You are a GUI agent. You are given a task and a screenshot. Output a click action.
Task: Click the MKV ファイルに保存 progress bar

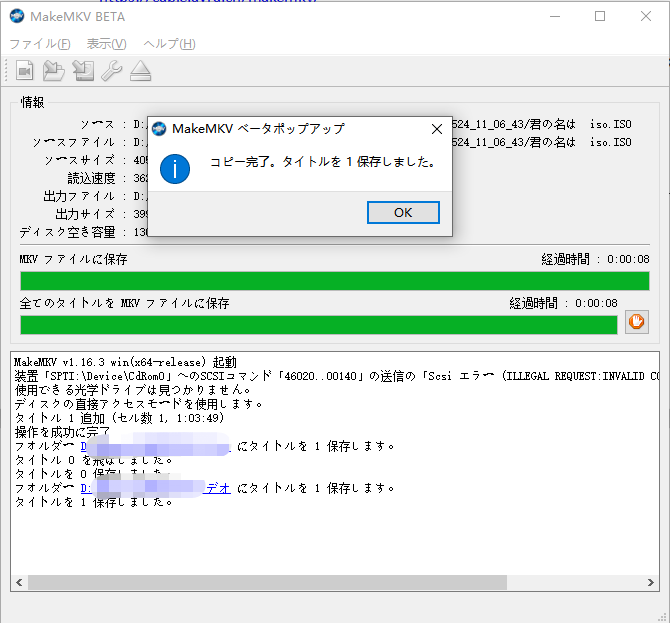[335, 281]
